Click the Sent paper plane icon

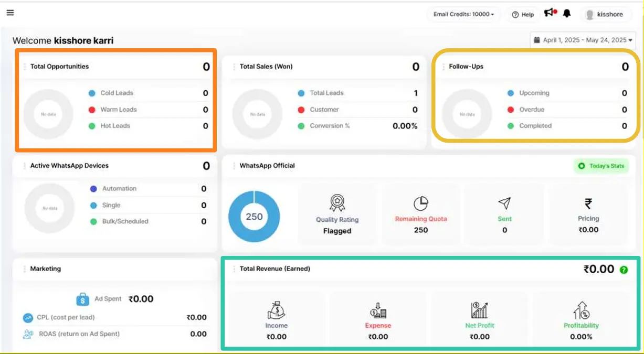504,203
